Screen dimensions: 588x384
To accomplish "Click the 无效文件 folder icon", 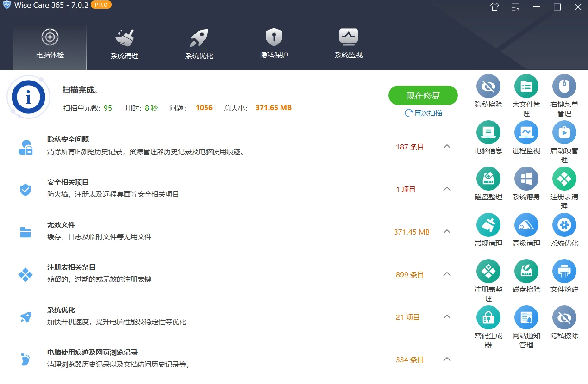I will (25, 232).
